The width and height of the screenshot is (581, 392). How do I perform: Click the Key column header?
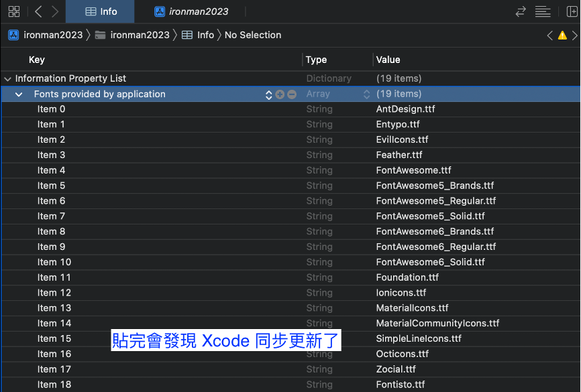coord(37,60)
